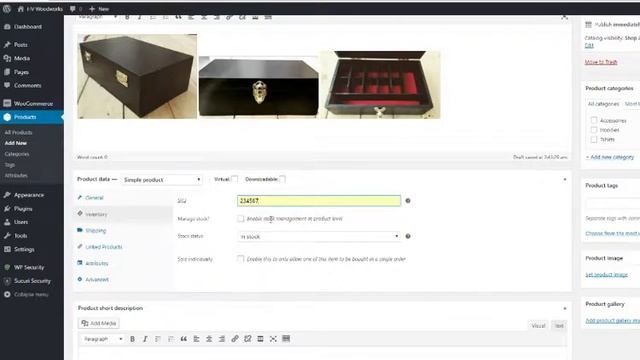Switch short description to Visual tab
The height and width of the screenshot is (360, 640).
point(538,325)
